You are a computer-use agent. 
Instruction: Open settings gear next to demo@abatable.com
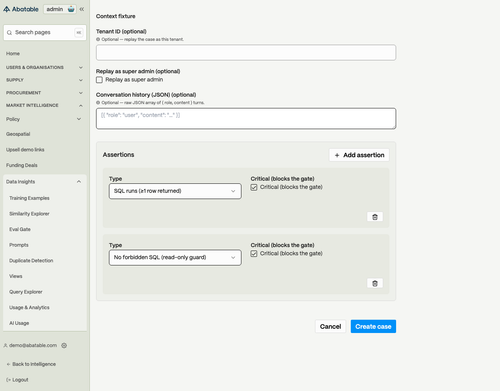pos(64,345)
